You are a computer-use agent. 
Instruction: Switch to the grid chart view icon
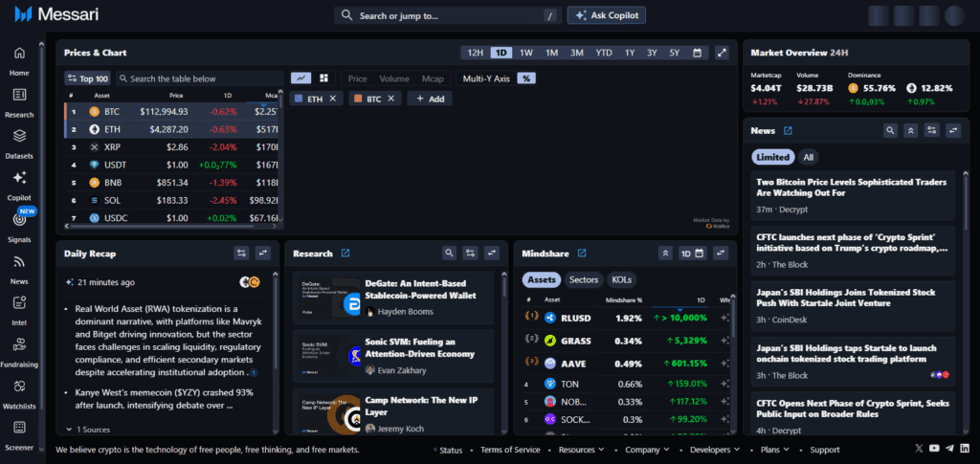pos(323,78)
